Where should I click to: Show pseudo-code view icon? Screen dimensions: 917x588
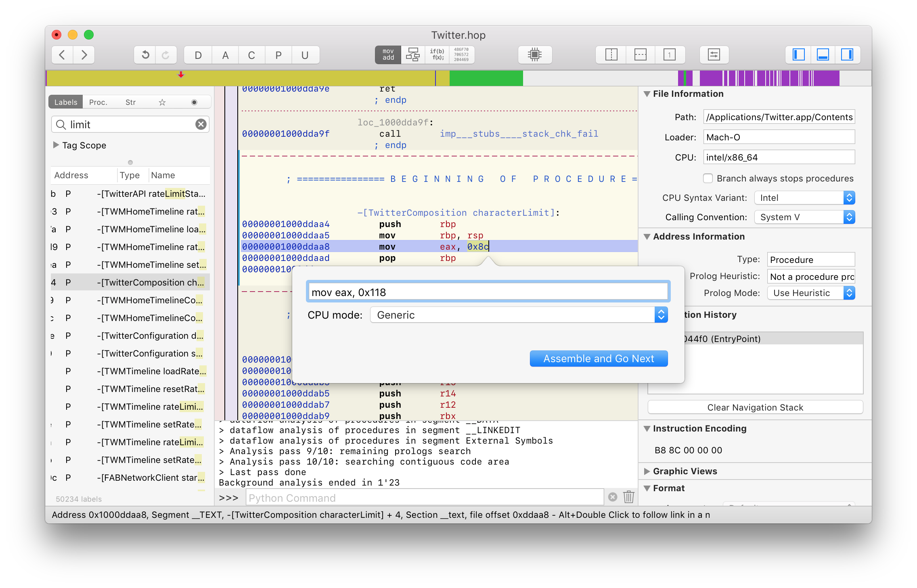click(x=437, y=54)
